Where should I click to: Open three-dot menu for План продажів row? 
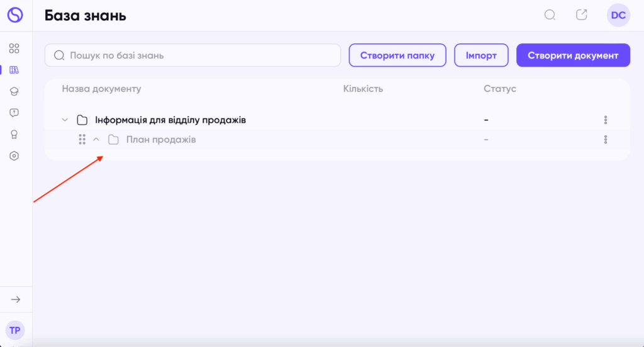[606, 140]
